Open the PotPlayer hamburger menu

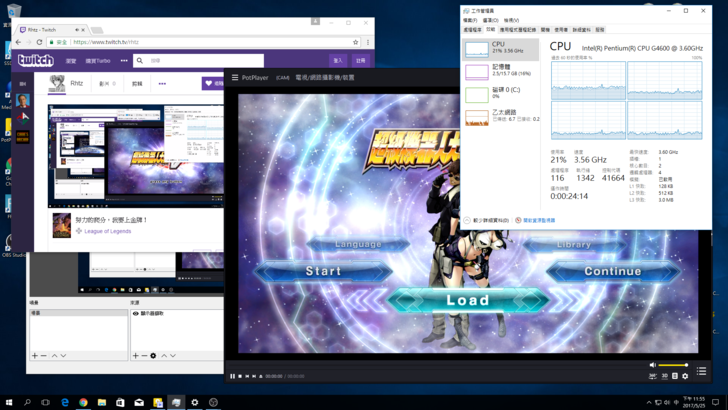[x=235, y=77]
